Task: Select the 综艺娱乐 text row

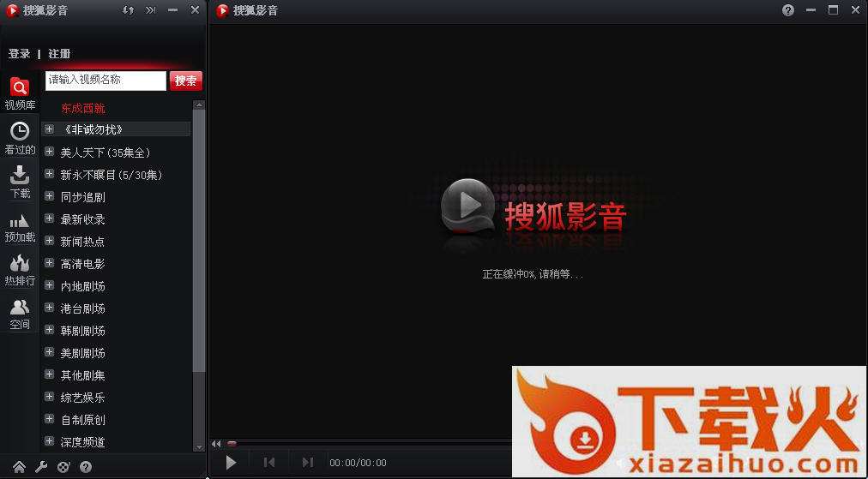Action: [x=82, y=397]
